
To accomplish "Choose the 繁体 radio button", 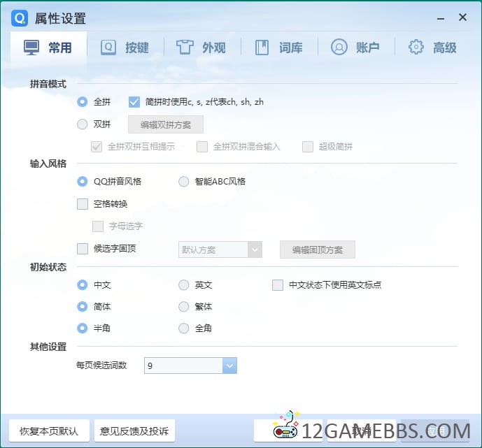I will coord(184,307).
